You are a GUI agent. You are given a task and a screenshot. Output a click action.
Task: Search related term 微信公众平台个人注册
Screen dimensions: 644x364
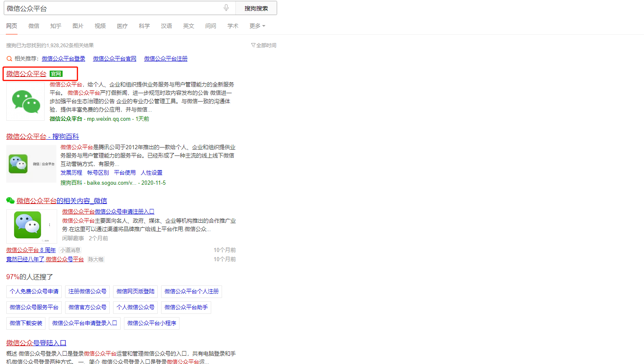192,291
